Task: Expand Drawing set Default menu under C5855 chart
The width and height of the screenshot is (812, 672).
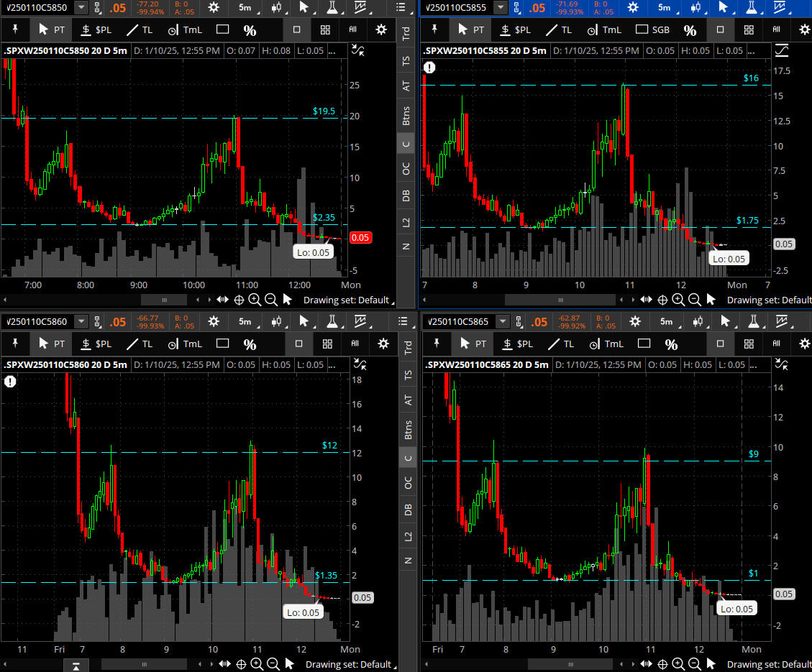Action: (x=769, y=300)
